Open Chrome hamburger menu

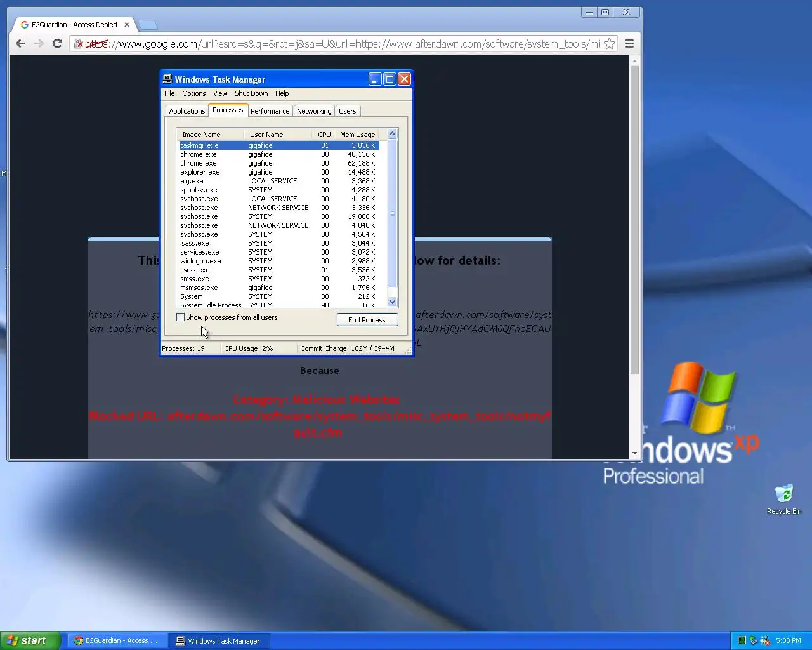(x=629, y=44)
